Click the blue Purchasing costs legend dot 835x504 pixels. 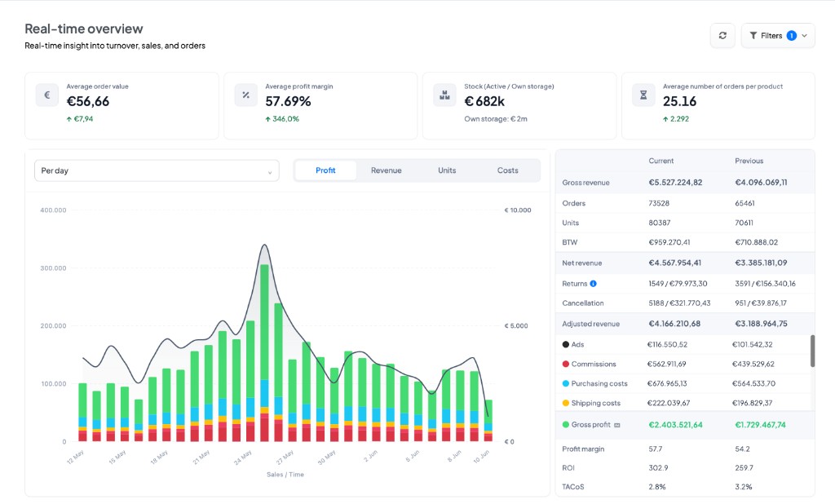pyautogui.click(x=566, y=383)
